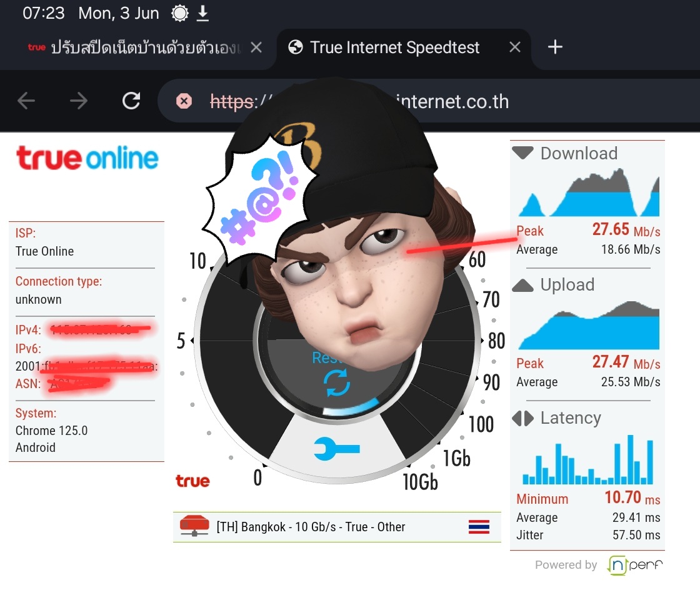Click the 100 gauge label
Image resolution: width=700 pixels, height=605 pixels.
[x=481, y=424]
